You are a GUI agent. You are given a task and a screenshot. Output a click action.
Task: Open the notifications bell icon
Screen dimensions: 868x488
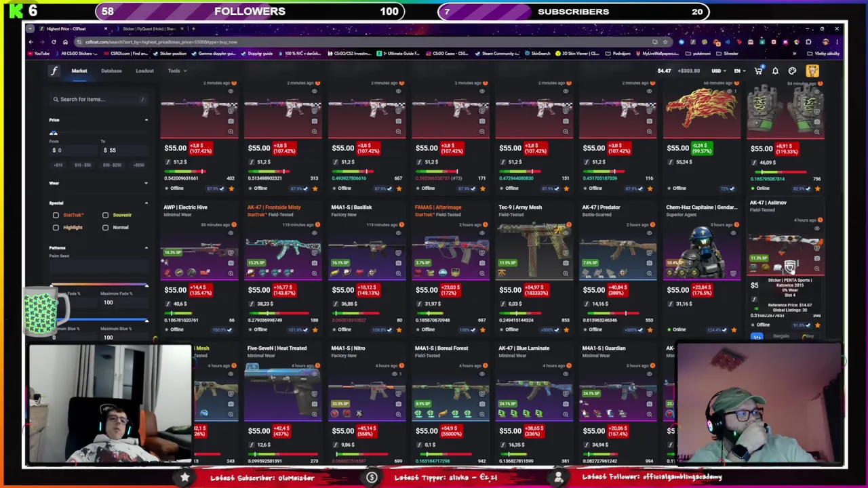[775, 70]
